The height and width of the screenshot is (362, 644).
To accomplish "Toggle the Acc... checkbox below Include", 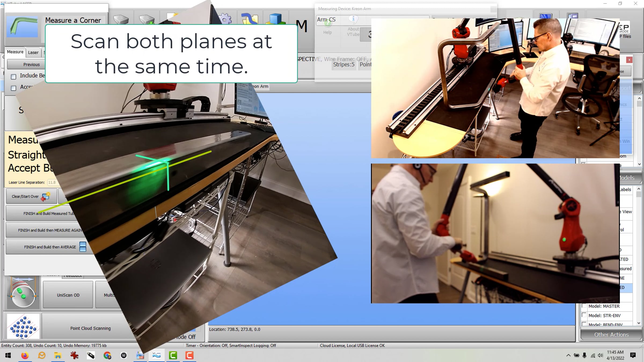I will pos(13,88).
